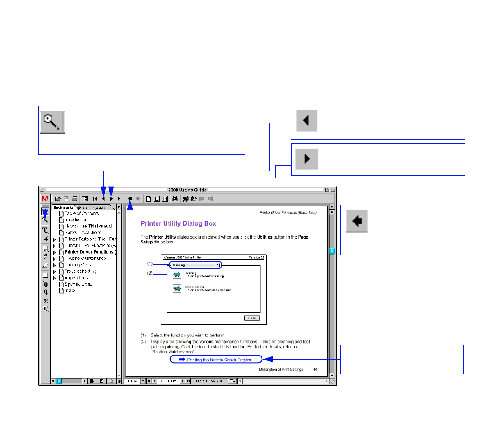Open Cleaning dropdown in Printer Utility dialog
This screenshot has height=425, width=504.
point(195,265)
